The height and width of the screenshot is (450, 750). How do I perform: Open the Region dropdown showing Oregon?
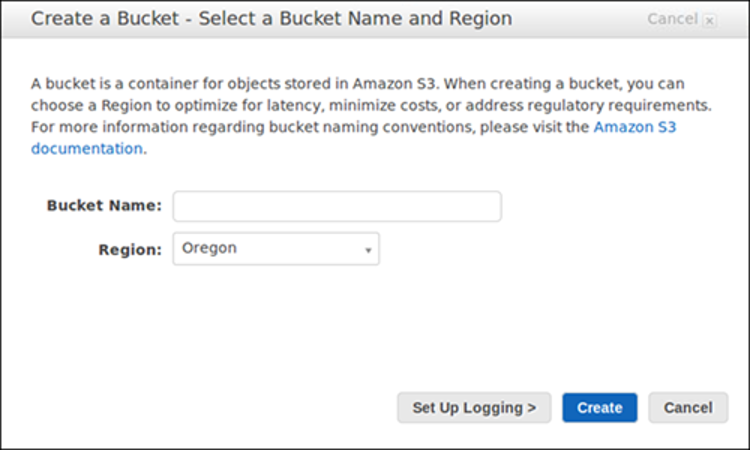pyautogui.click(x=276, y=249)
